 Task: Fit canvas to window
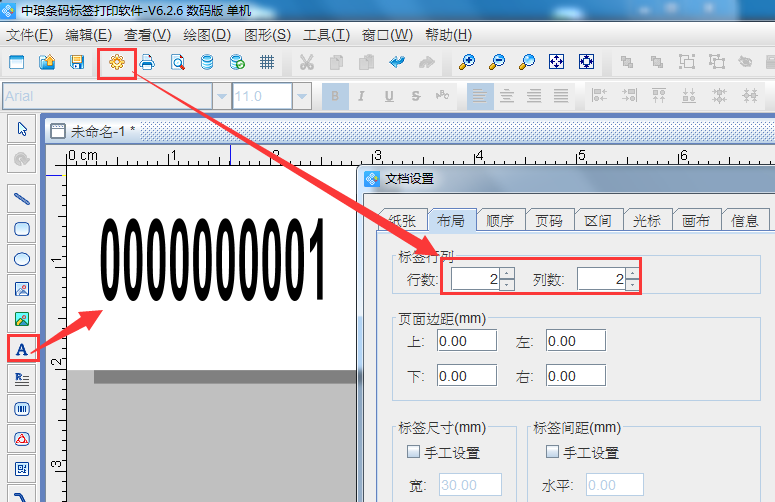(x=557, y=62)
